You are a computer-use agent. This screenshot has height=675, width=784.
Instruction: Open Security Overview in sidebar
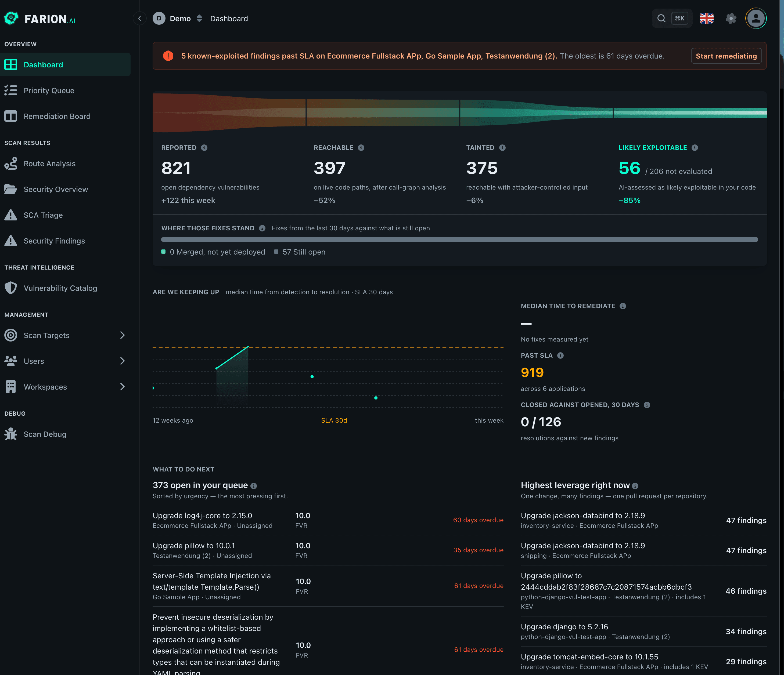(65, 189)
